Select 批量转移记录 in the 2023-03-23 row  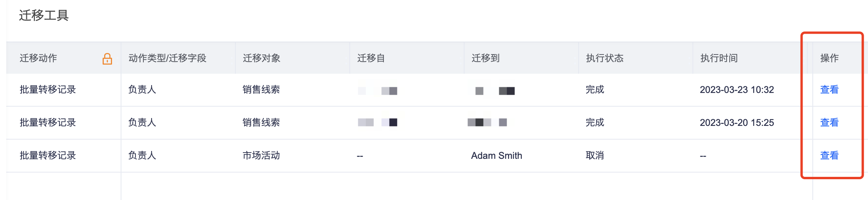point(48,90)
